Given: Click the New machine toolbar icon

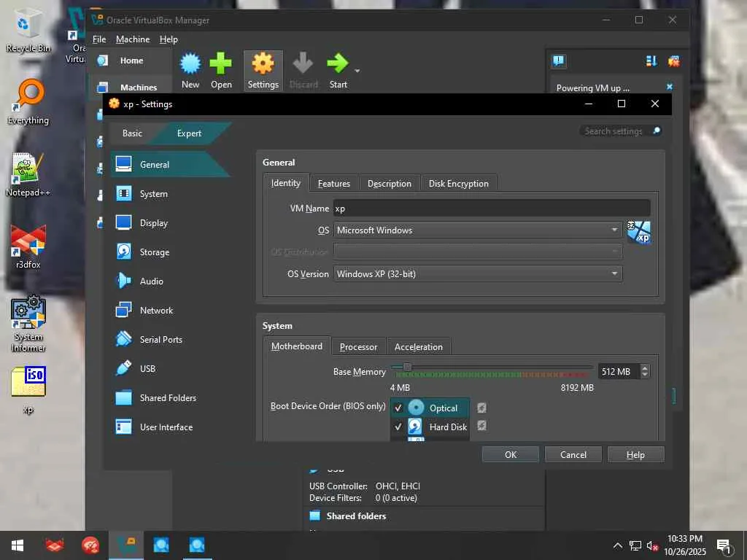Looking at the screenshot, I should pos(190,71).
